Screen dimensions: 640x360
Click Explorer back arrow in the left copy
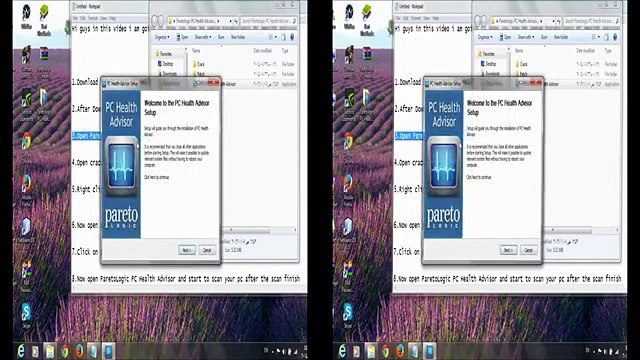pos(155,21)
